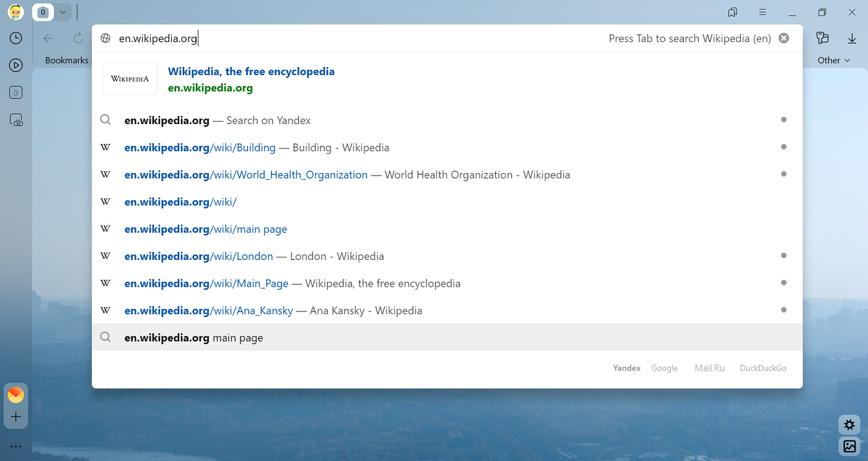Select the World_Health_Organization wiki suggestion
This screenshot has height=461, width=868.
(x=246, y=175)
